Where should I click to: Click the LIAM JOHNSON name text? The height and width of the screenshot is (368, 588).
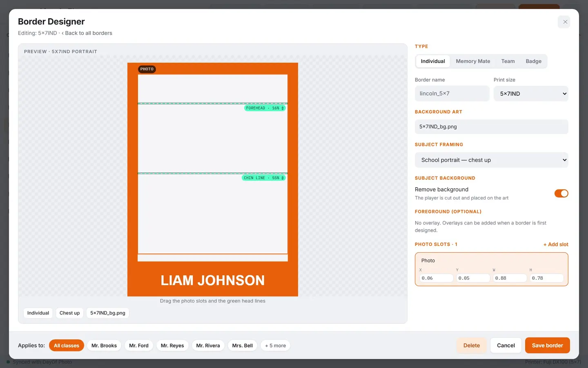[213, 280]
